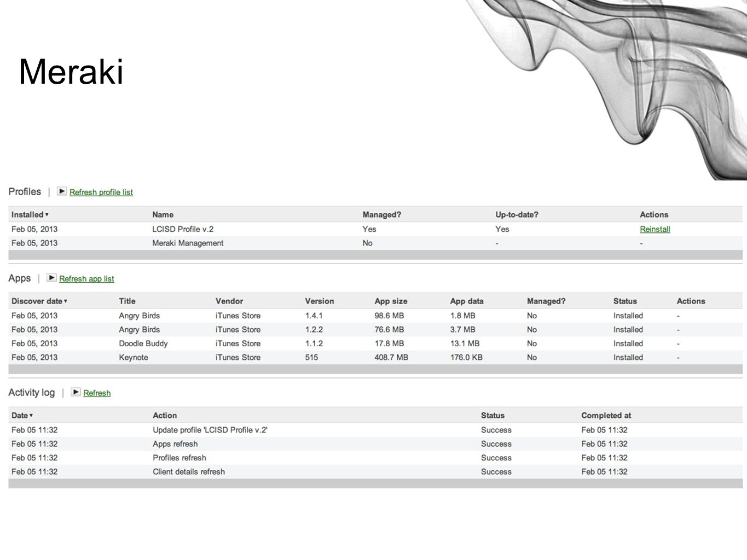Click the Completed at column header
This screenshot has width=747, height=560.
click(x=606, y=415)
